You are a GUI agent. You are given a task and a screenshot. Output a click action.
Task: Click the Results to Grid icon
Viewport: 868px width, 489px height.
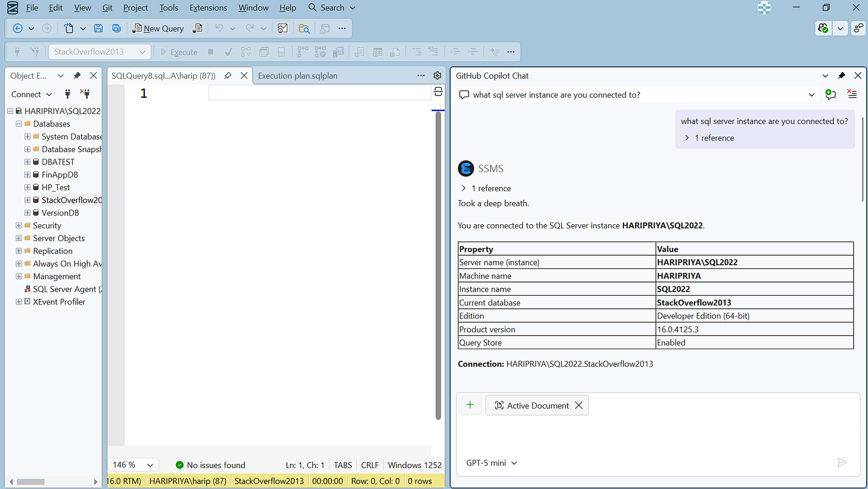(377, 52)
